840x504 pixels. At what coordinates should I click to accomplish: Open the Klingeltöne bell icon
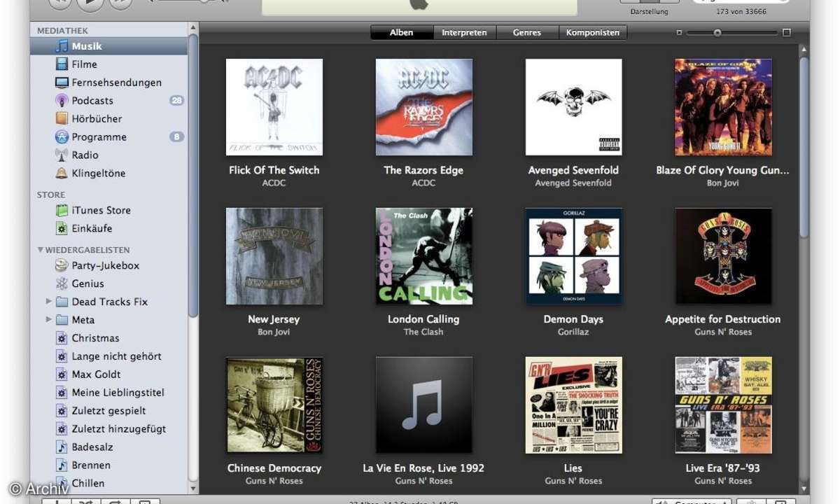tap(62, 174)
